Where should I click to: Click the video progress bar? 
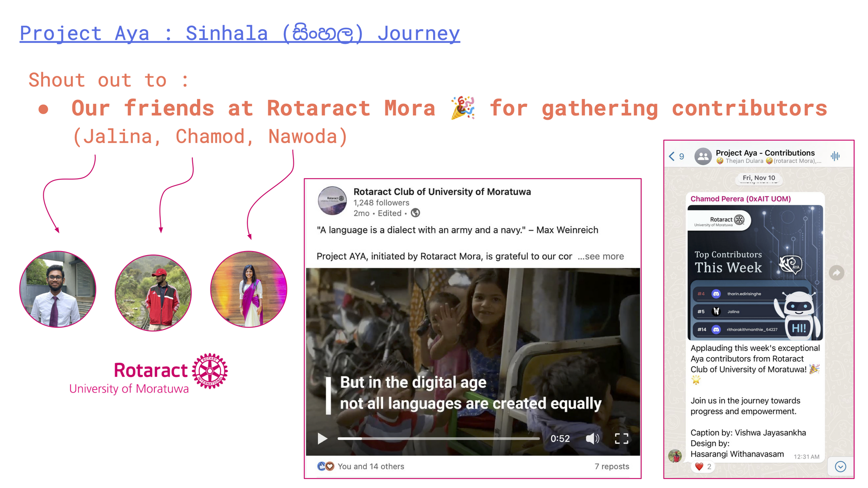coord(438,439)
